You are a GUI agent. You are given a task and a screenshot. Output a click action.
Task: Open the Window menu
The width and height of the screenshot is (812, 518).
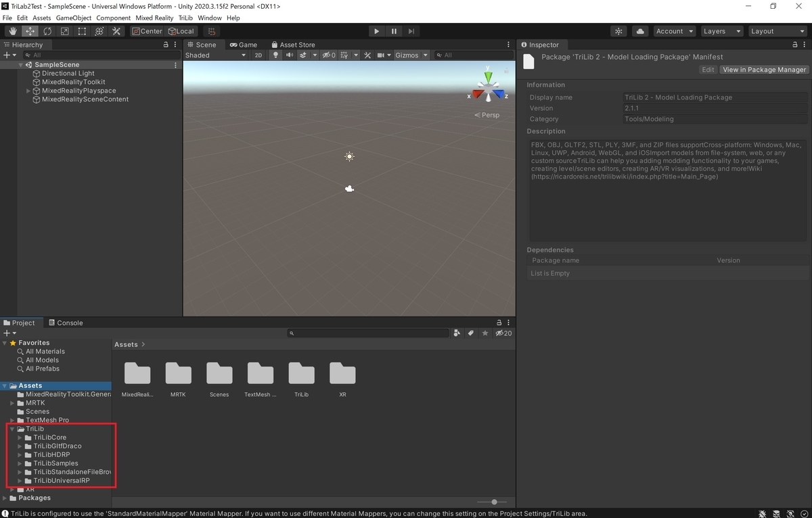(x=209, y=18)
